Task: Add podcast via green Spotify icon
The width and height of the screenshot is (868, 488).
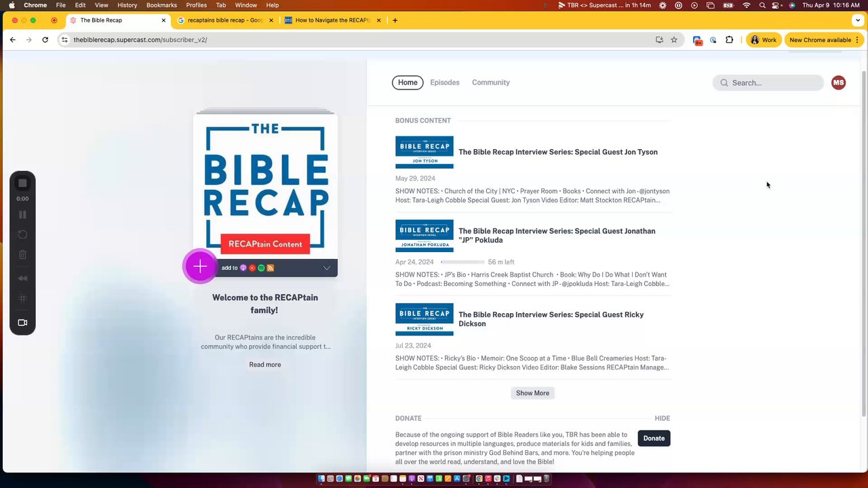Action: [x=261, y=268]
